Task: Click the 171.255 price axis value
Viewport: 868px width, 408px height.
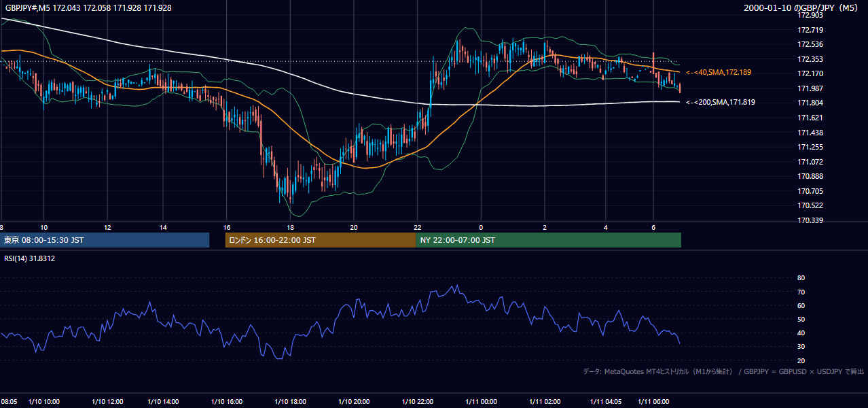Action: pyautogui.click(x=810, y=147)
